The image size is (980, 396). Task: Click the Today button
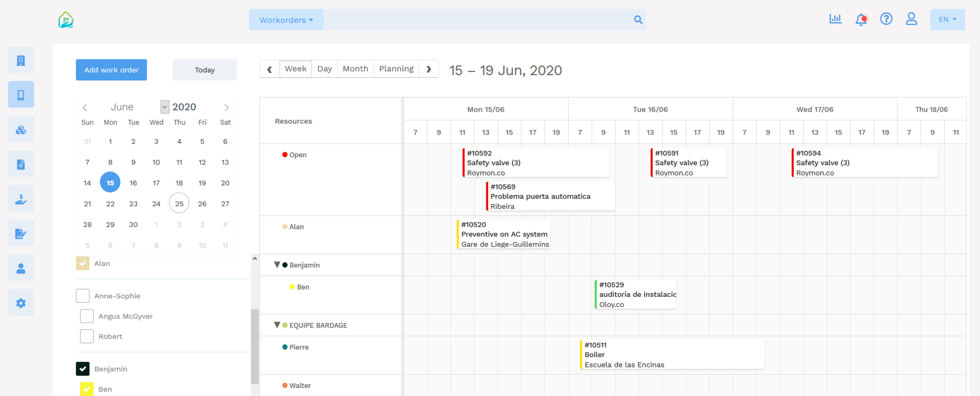tap(205, 70)
